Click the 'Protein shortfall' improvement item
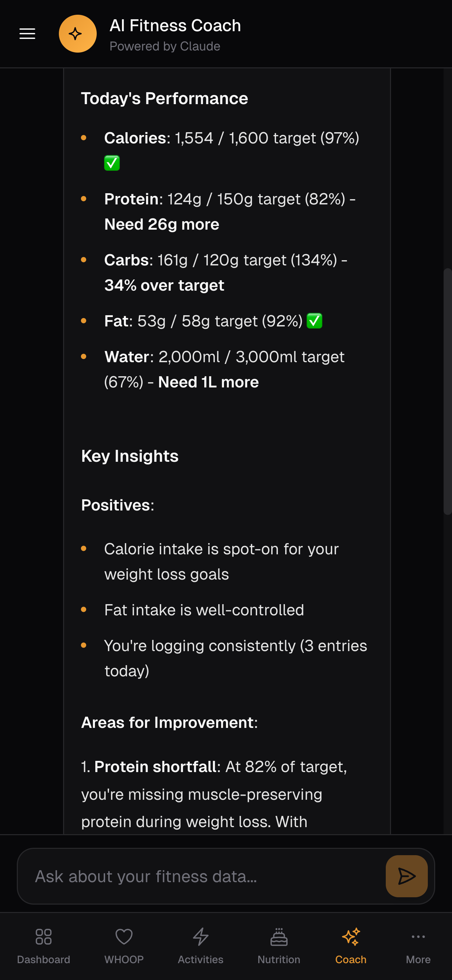452x980 pixels. tap(155, 766)
